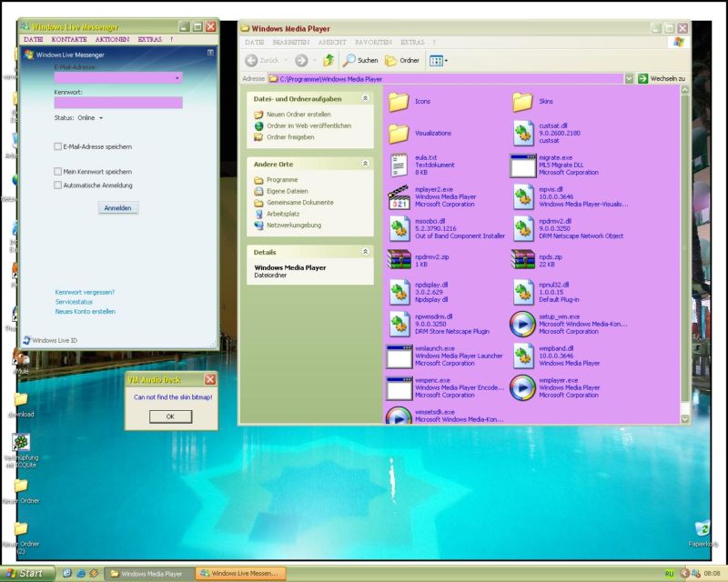Click file list scrollbar down arrow
Image resolution: width=728 pixels, height=582 pixels.
coord(685,418)
